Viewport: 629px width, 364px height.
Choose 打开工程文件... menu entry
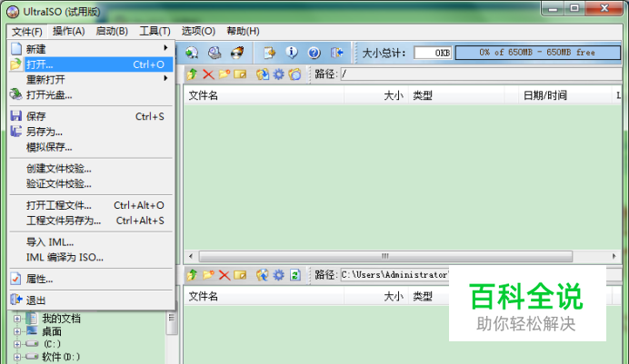tap(92, 205)
